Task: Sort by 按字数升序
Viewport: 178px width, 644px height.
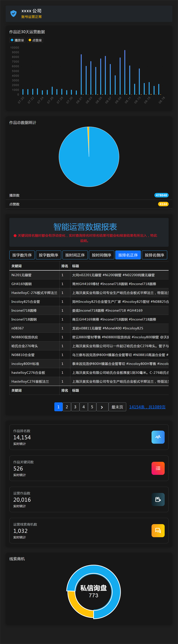Action: (22, 255)
